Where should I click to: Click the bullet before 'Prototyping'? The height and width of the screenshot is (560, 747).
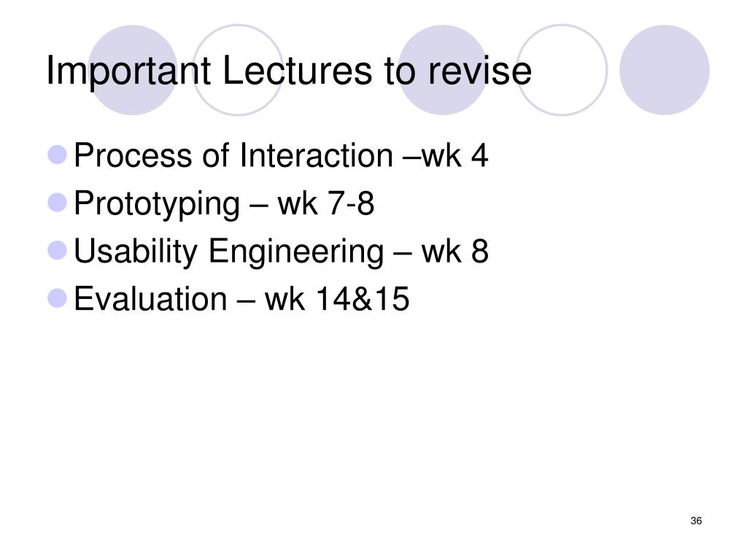click(58, 203)
